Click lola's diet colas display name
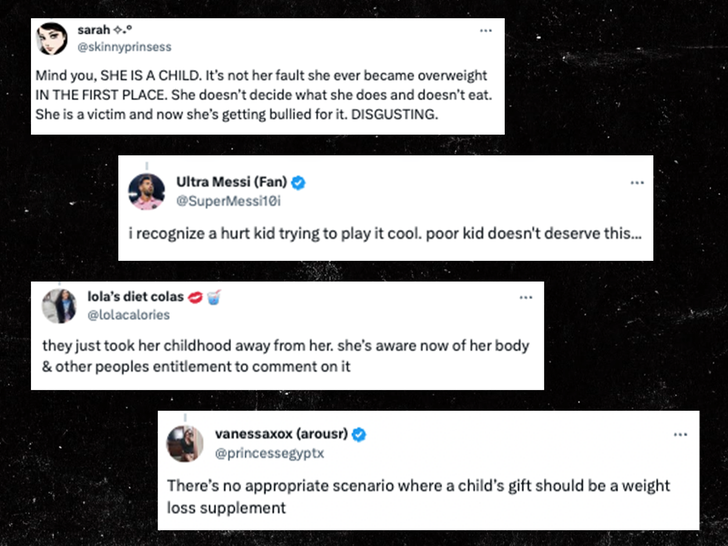 [130, 297]
